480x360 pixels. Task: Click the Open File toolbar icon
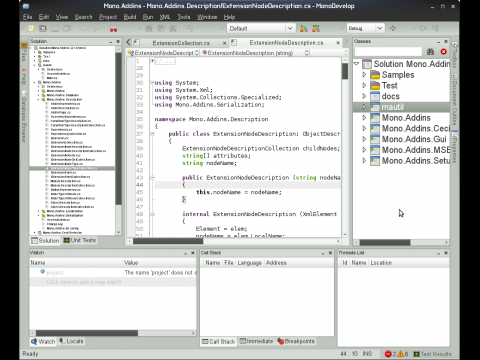tap(43, 29)
